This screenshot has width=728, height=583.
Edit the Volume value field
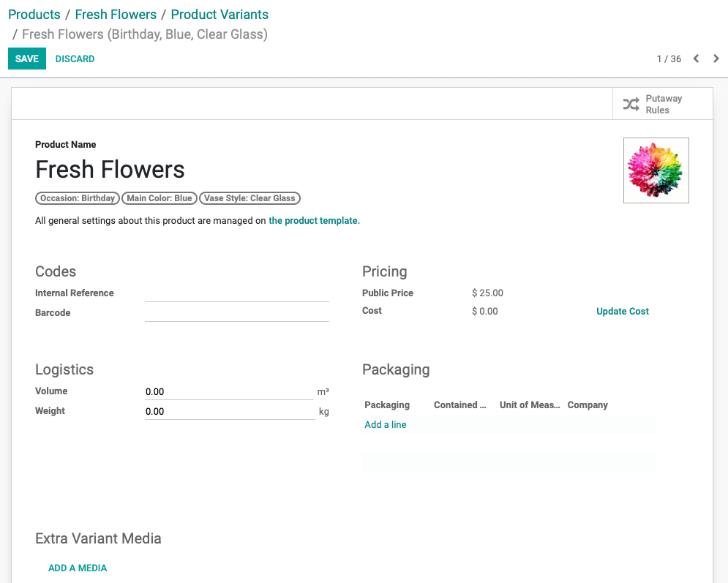(229, 391)
